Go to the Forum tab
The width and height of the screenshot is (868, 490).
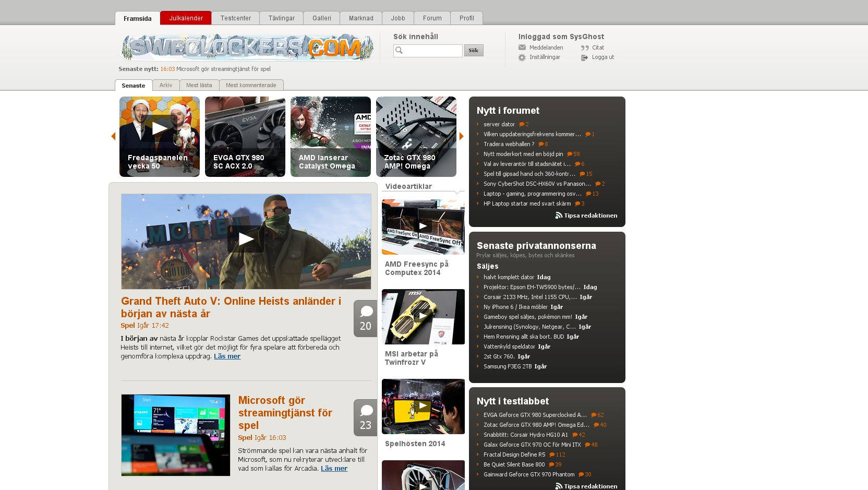click(432, 18)
